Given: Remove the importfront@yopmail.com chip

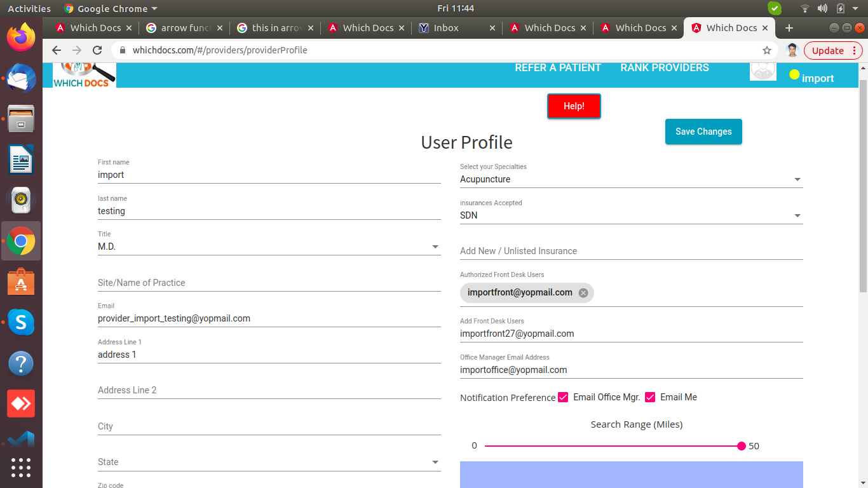Looking at the screenshot, I should pyautogui.click(x=583, y=293).
